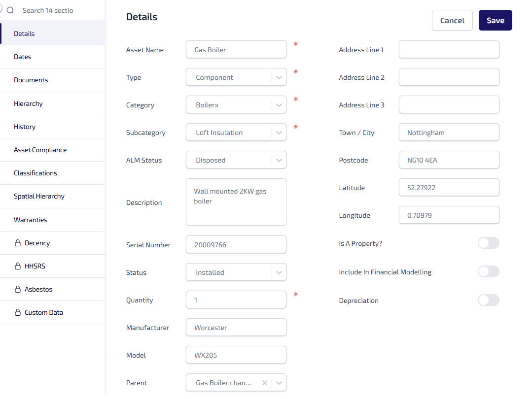Image resolution: width=532 pixels, height=399 pixels.
Task: Clear the Parent field with X icon
Action: [265, 383]
